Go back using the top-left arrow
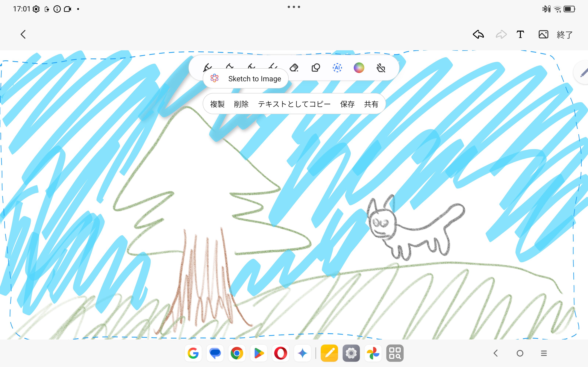 click(x=23, y=34)
